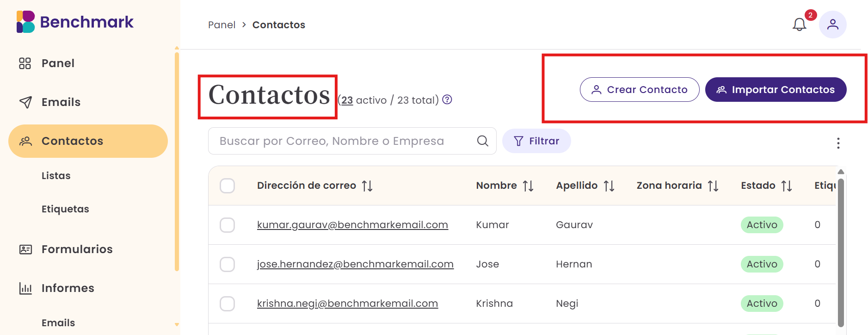Sort by Estado column arrows
868x335 pixels.
(x=787, y=186)
